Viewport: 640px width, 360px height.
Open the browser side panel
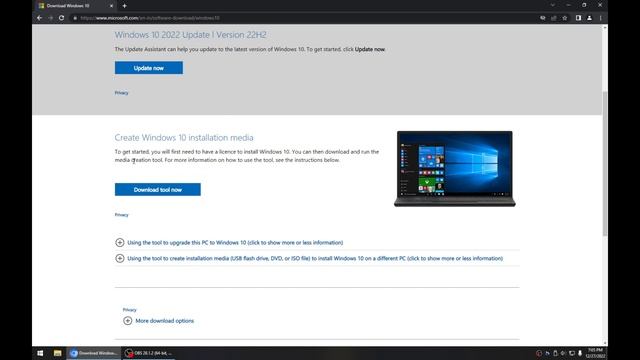click(x=578, y=18)
